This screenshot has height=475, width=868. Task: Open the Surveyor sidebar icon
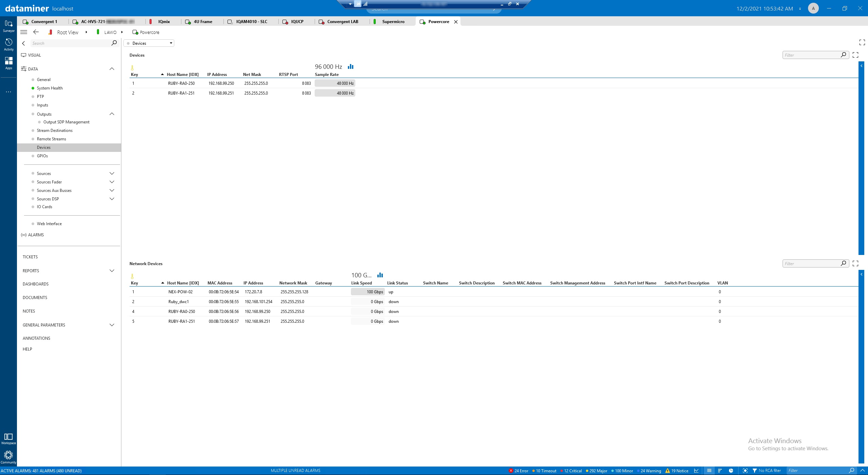pos(8,26)
